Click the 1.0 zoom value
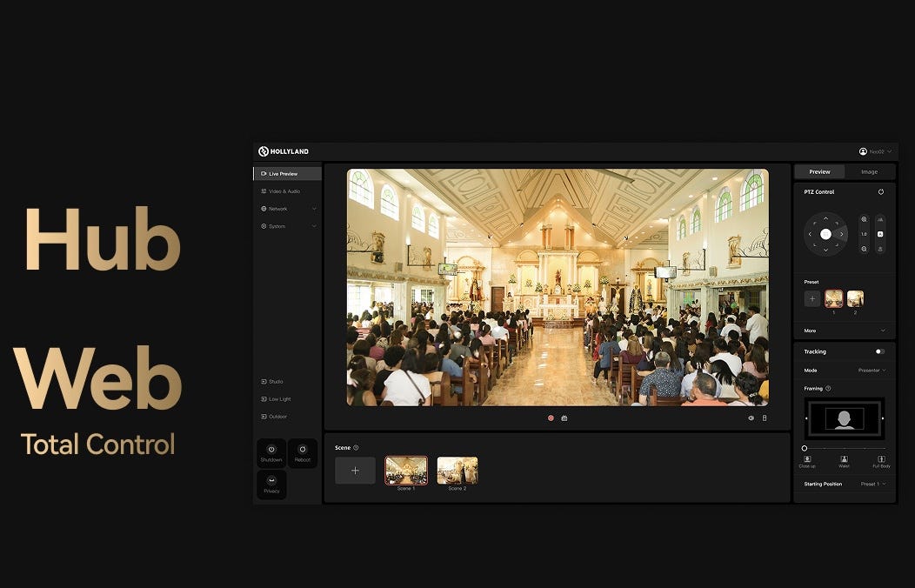Image resolution: width=915 pixels, height=588 pixels. tap(865, 235)
